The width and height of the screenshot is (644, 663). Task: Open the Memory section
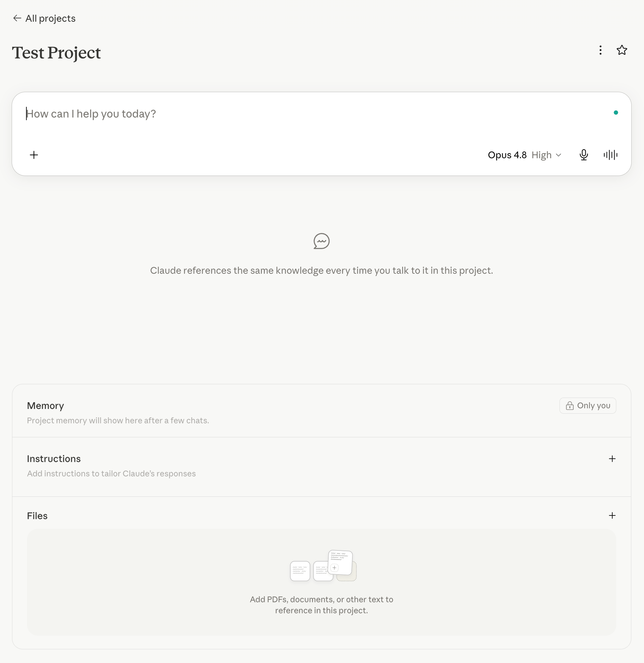coord(45,406)
